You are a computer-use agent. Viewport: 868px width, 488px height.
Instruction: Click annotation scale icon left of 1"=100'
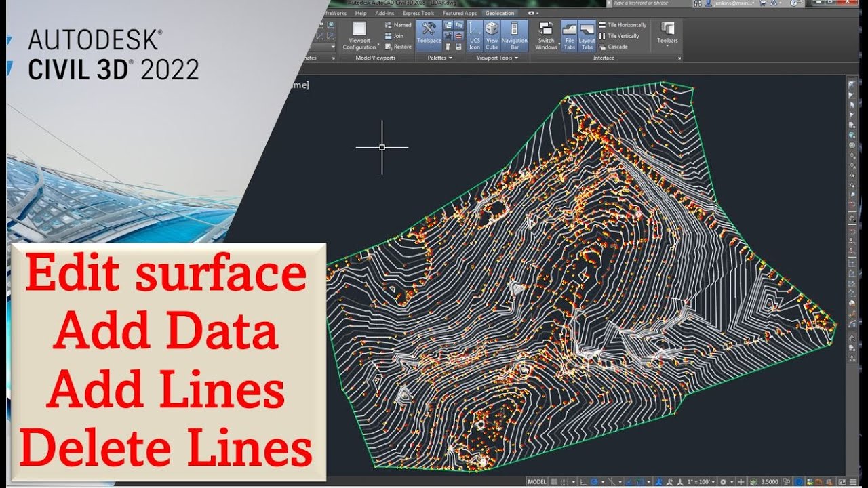(x=680, y=481)
